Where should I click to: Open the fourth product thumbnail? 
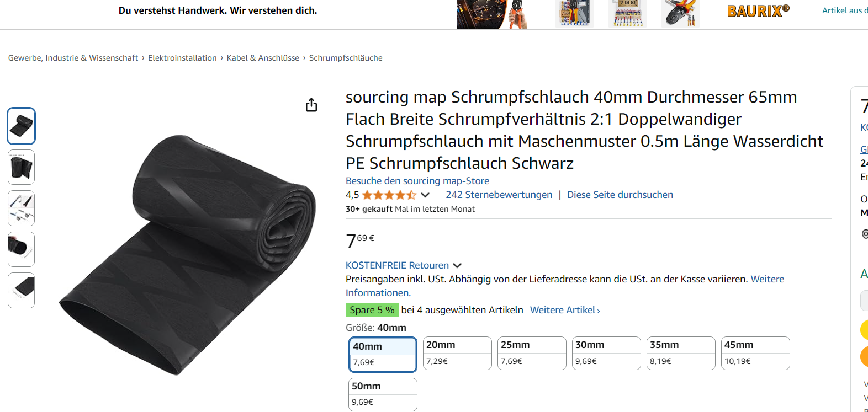(x=22, y=249)
